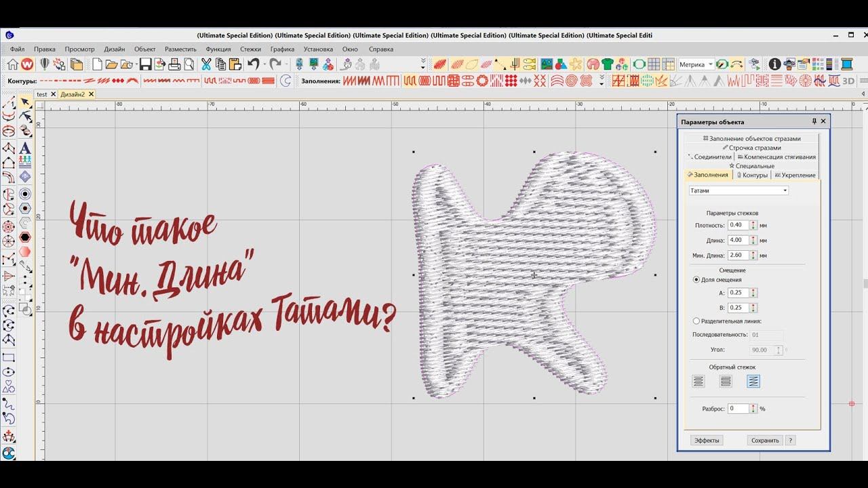
Task: Select the Доля смещения radio button
Action: click(x=696, y=279)
